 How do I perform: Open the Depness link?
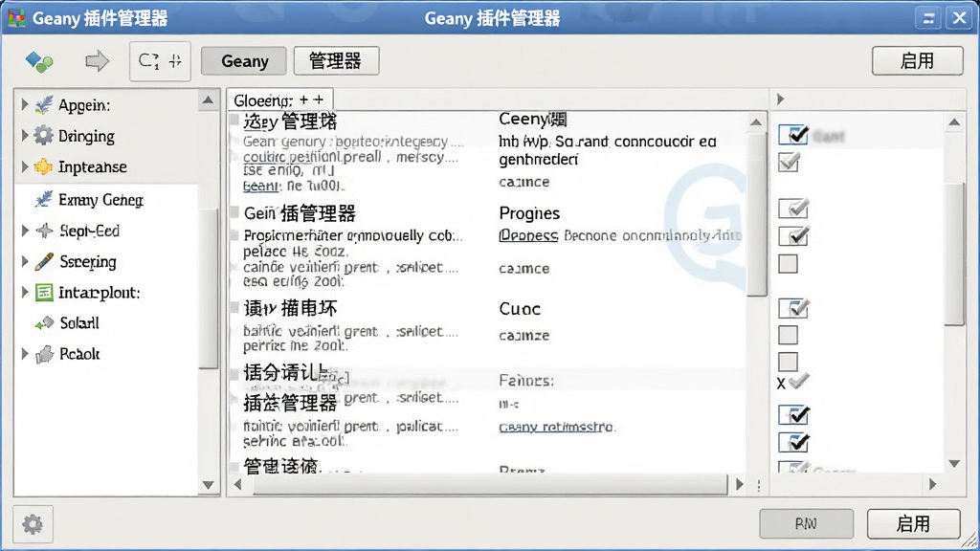528,235
